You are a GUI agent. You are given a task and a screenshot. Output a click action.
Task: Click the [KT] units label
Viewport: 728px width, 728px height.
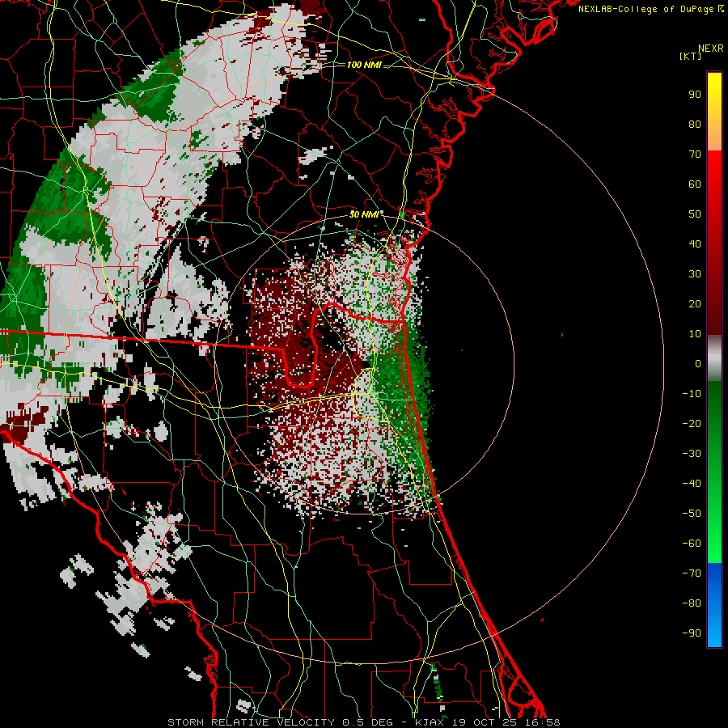691,56
